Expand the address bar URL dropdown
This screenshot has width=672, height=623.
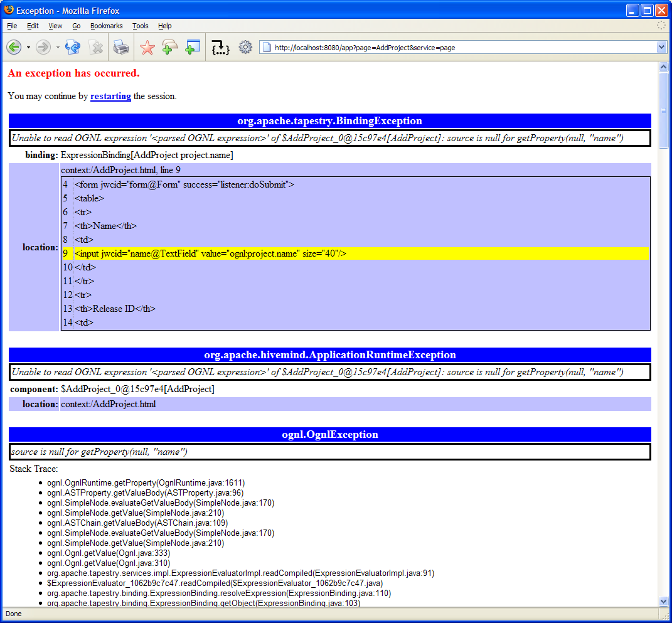coord(661,47)
